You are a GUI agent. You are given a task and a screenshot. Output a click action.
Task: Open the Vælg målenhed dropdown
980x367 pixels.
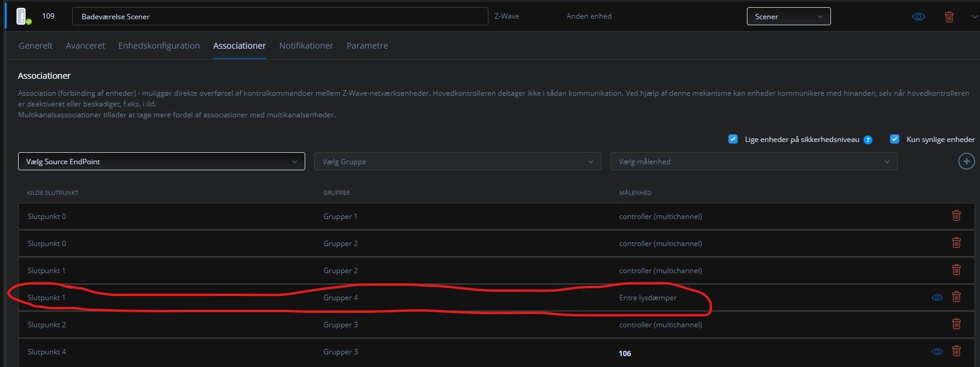[x=753, y=161]
